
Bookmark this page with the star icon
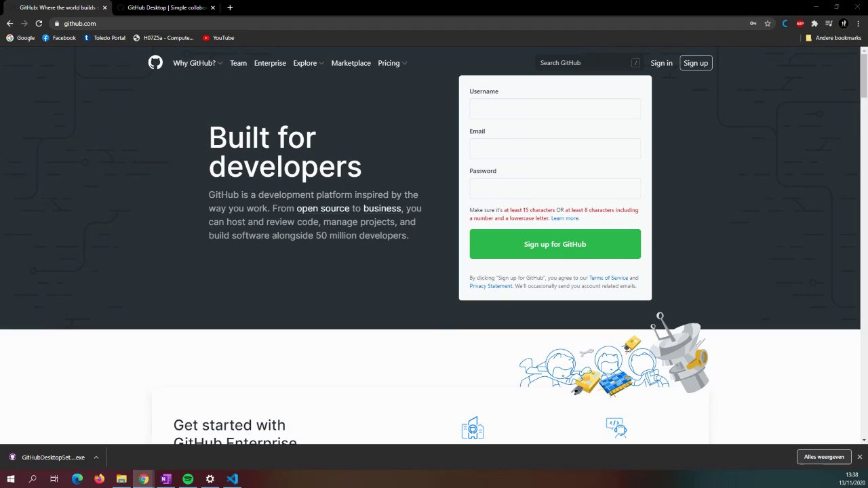tap(768, 23)
